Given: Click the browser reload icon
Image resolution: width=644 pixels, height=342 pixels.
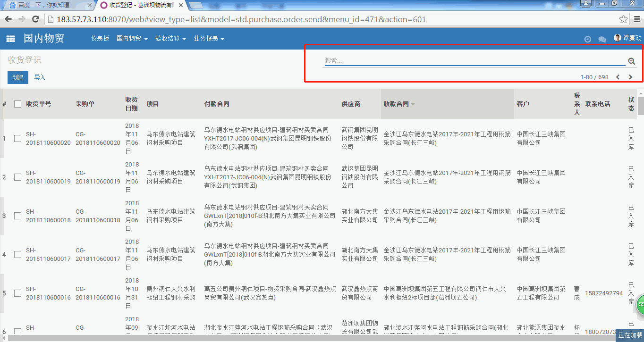Looking at the screenshot, I should click(x=35, y=19).
